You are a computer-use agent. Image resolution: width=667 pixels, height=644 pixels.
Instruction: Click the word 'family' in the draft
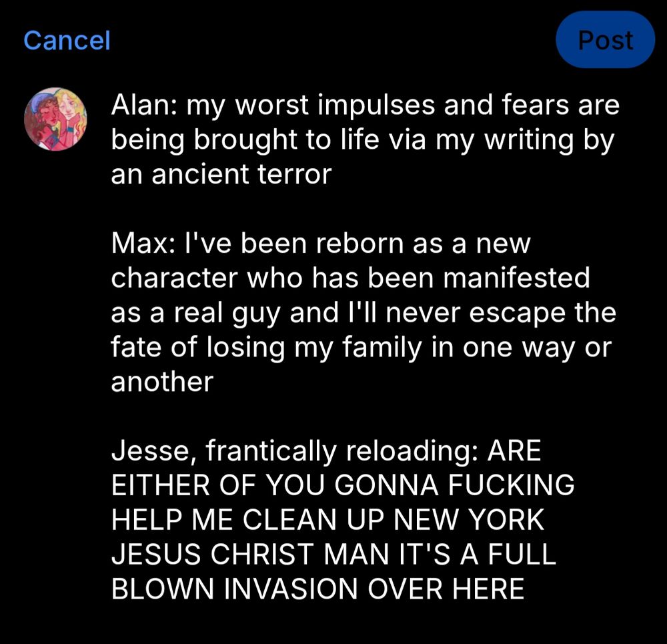click(x=382, y=347)
